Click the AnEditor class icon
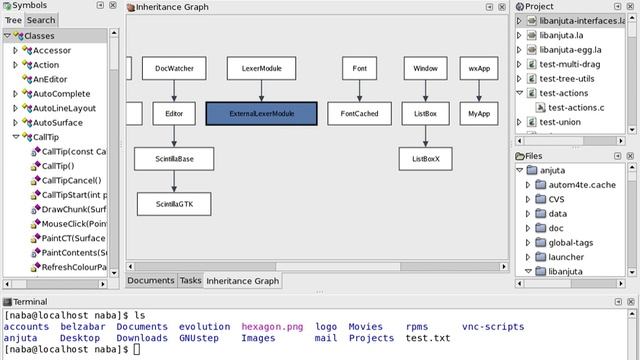The height and width of the screenshot is (360, 640). pyautogui.click(x=27, y=79)
